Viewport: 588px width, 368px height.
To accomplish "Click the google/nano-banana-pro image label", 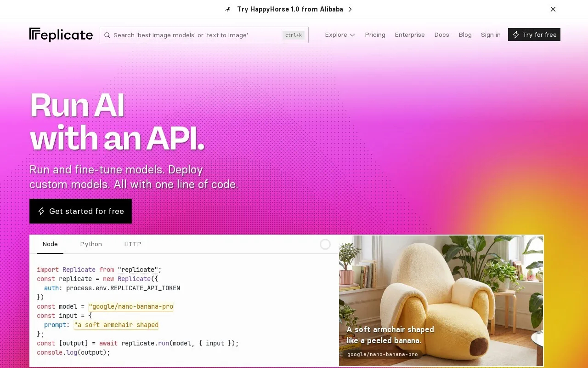I will 383,354.
